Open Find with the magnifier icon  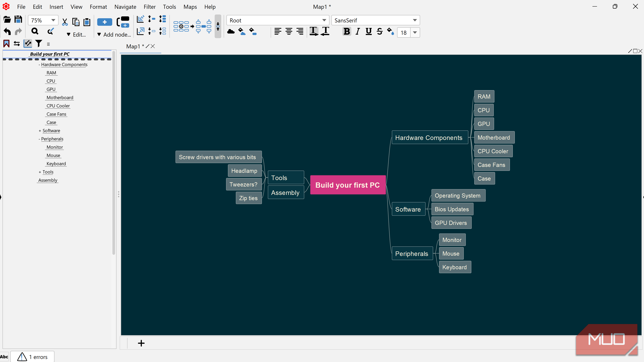pyautogui.click(x=35, y=31)
